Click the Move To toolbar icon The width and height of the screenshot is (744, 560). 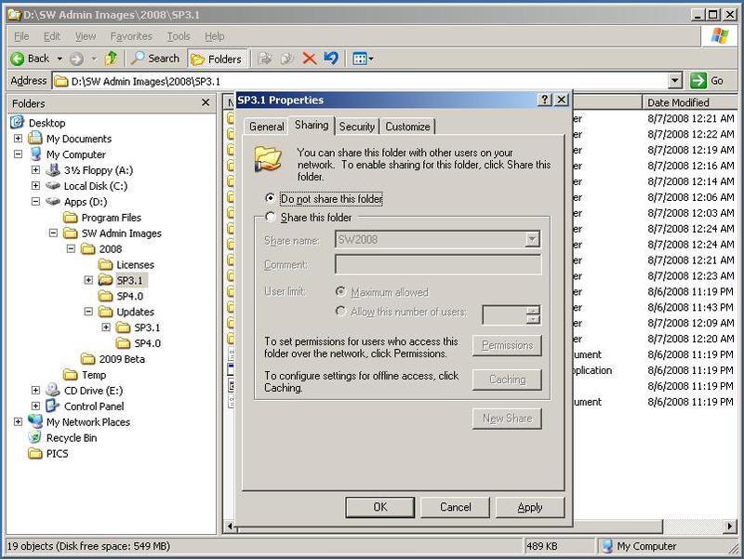(x=265, y=59)
